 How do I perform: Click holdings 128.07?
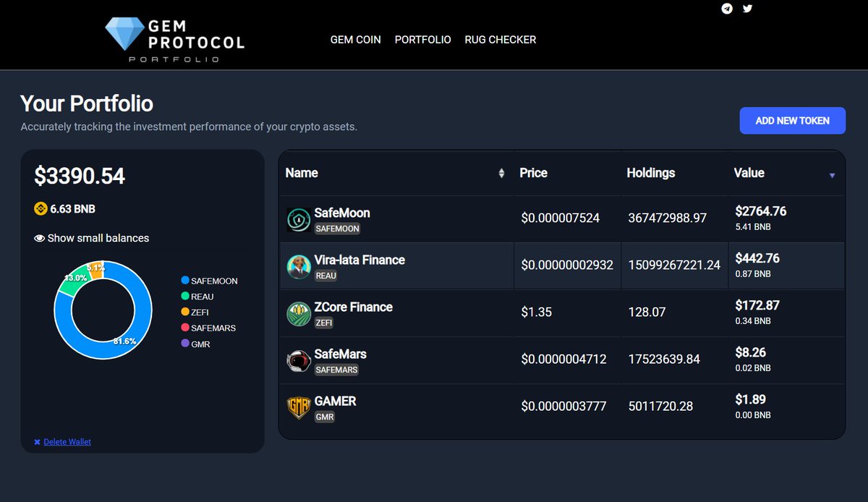(647, 312)
